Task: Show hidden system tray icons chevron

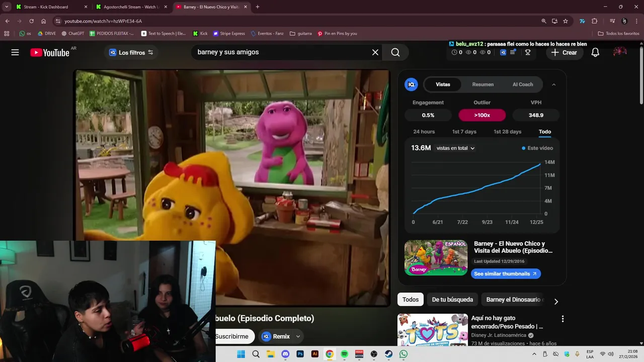Action: (534, 354)
